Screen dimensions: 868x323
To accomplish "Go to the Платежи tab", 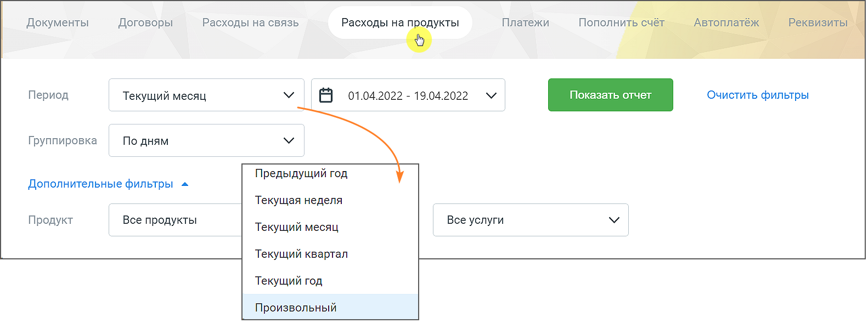I will pyautogui.click(x=525, y=22).
